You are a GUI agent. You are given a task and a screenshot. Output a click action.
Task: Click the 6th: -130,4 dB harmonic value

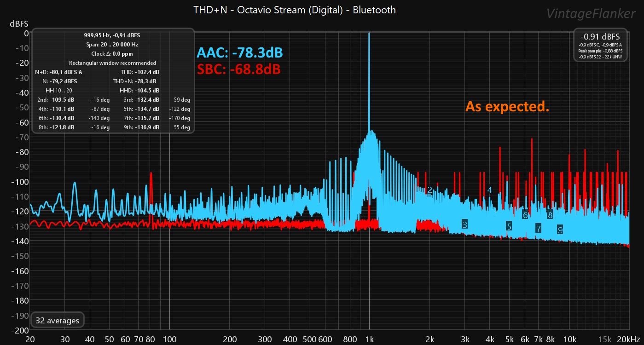[x=56, y=118]
